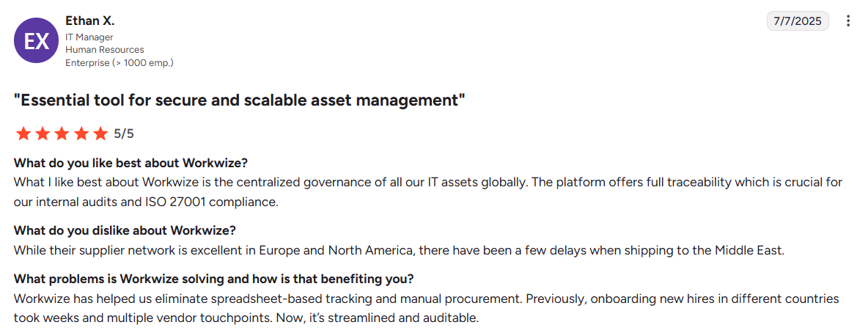Click the 'What problems is Workwize solving' heading
The image size is (868, 333).
click(214, 279)
